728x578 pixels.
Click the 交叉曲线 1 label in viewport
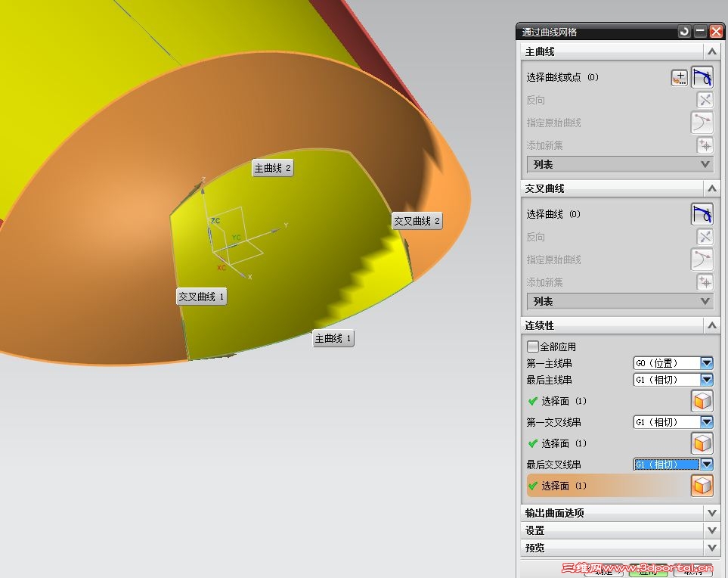[202, 297]
